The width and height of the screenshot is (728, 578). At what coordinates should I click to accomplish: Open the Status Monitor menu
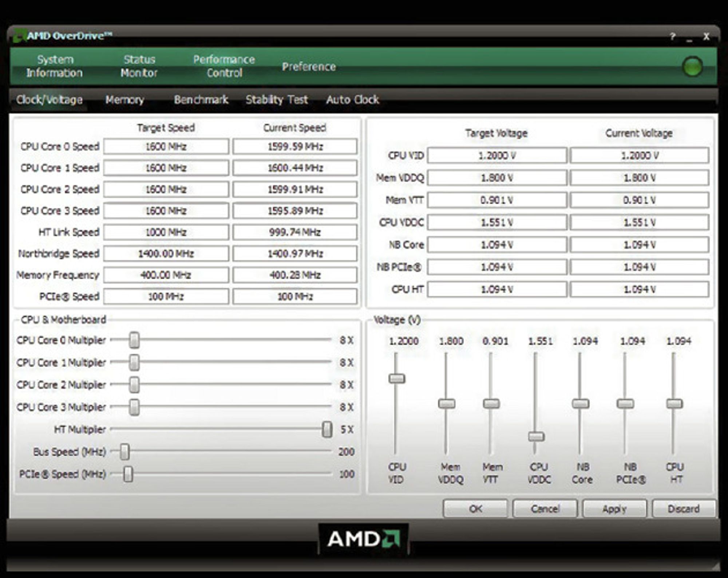click(139, 66)
